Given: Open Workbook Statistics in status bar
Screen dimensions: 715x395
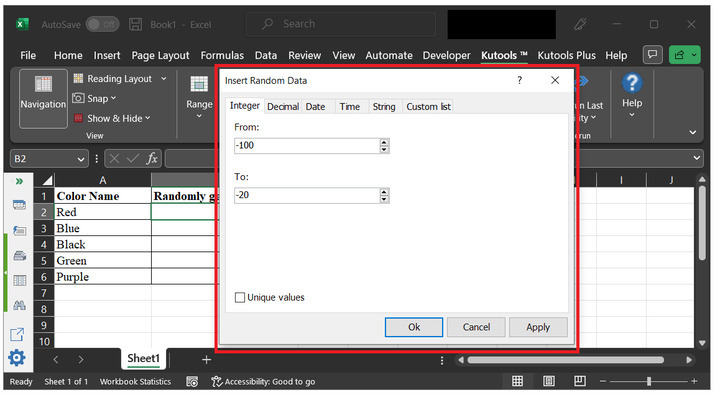Looking at the screenshot, I should (x=135, y=381).
